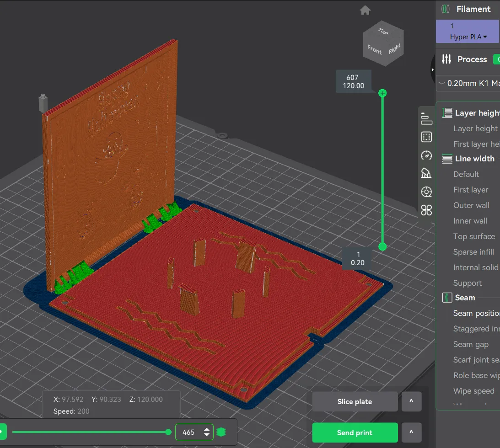Select the Role base wipe setting row
Screen dimensions: 500x448
[x=476, y=375]
